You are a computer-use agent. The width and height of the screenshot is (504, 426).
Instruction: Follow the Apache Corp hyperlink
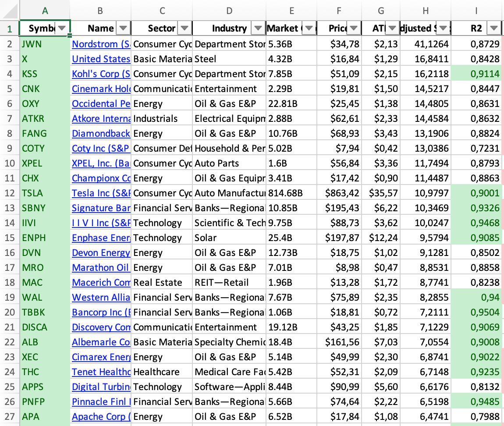click(x=101, y=416)
